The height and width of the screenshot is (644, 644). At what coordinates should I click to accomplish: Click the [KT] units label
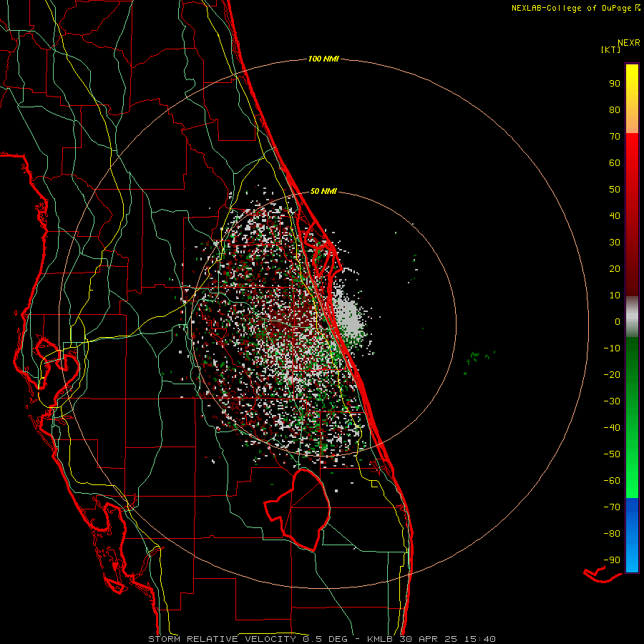coord(610,49)
